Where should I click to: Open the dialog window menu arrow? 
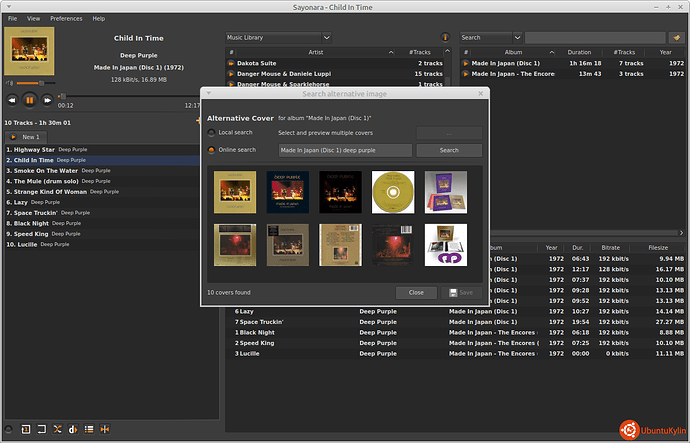click(x=209, y=93)
